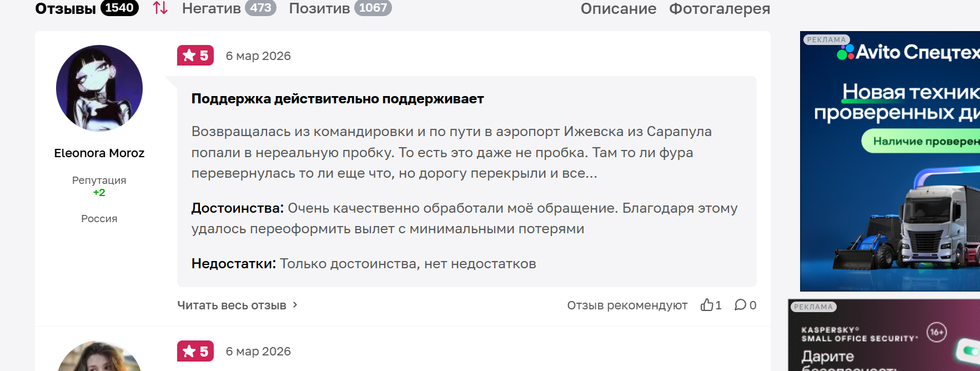Select the Отзывы 1540 tab
The image size is (980, 371).
pos(87,8)
